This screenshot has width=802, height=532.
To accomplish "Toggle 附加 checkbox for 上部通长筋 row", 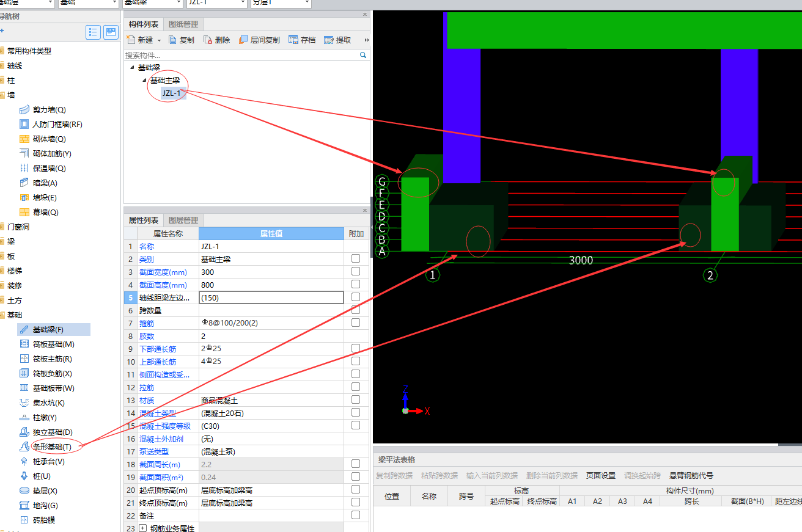I will [356, 362].
